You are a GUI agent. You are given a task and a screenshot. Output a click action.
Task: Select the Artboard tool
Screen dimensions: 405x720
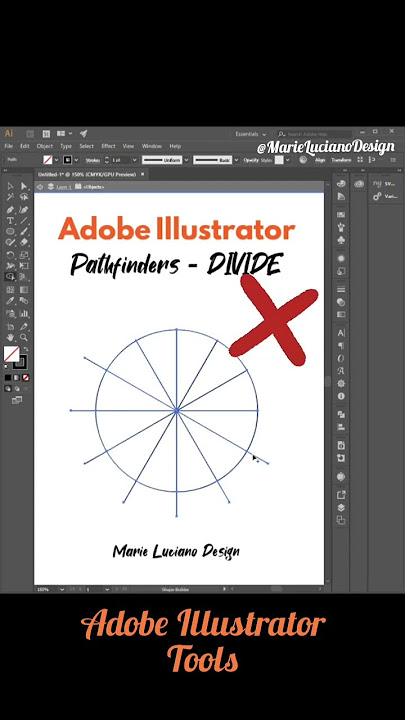(10, 326)
